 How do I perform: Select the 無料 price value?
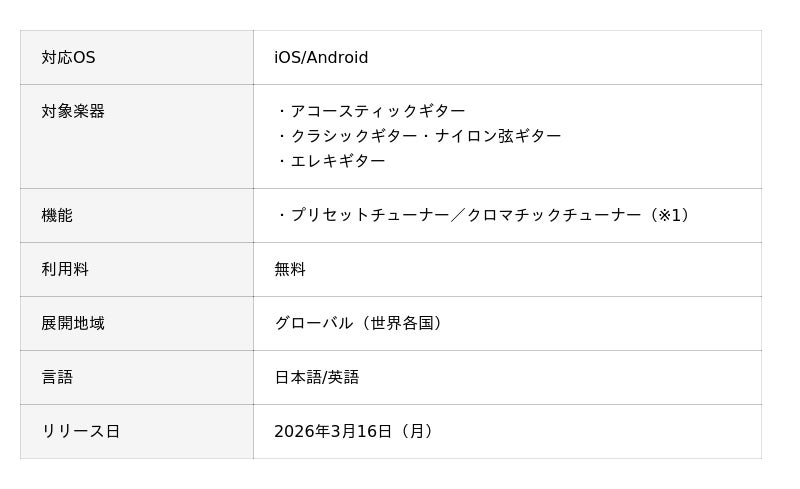point(290,269)
